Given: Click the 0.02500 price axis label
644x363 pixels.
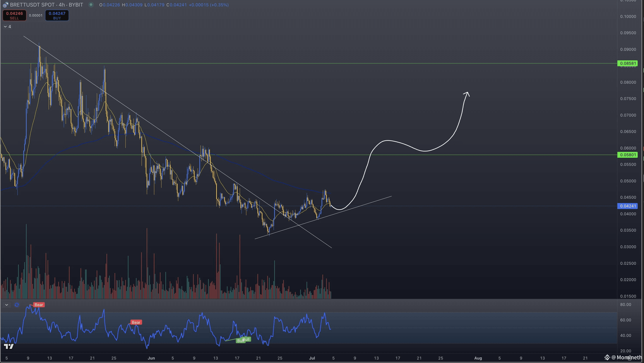Looking at the screenshot, I should [628, 263].
